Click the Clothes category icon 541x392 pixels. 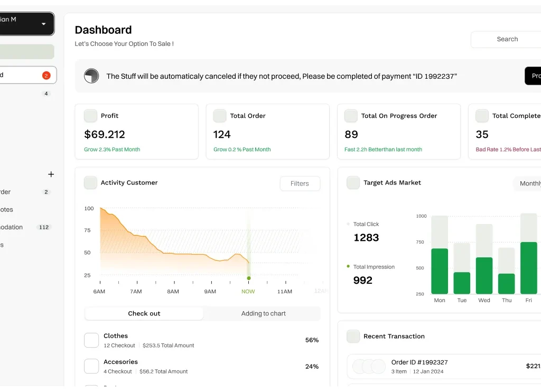91,340
